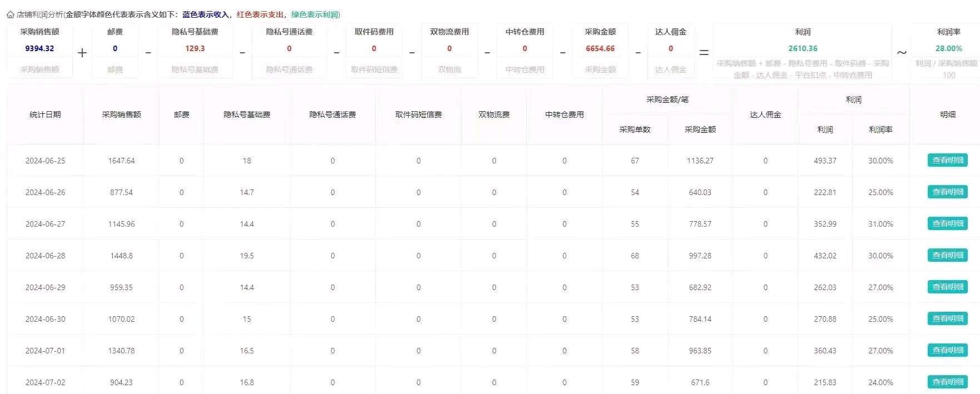Image resolution: width=980 pixels, height=394 pixels.
Task: Click the home icon beside 店铺利润分析
Action: (x=10, y=15)
